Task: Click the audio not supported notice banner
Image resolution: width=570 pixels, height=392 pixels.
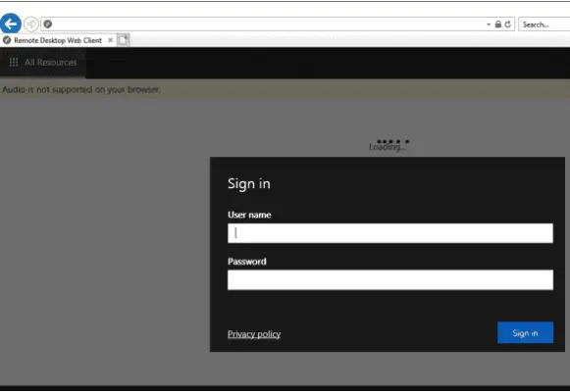Action: [x=285, y=89]
